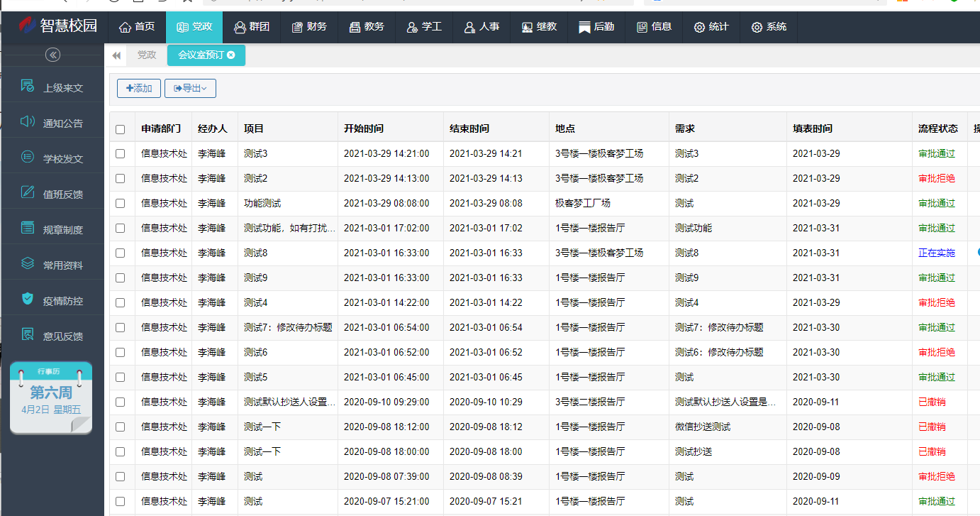Open the 功能测试 project link
Screen dimensions: 980x516
262,203
